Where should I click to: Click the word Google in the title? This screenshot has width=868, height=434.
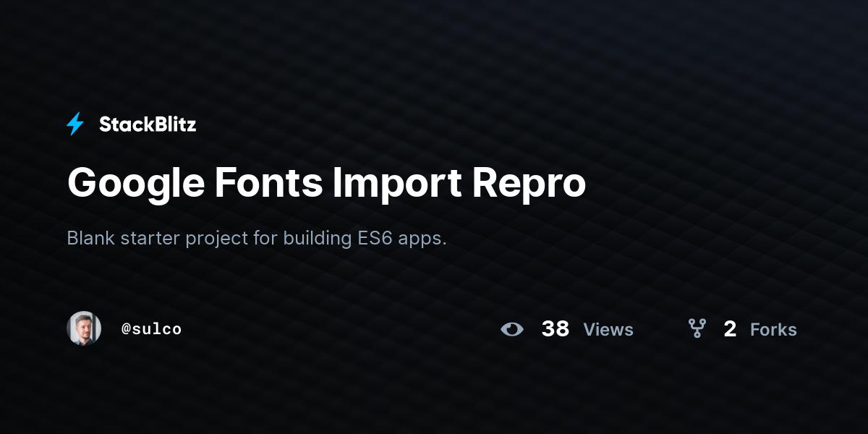[x=136, y=184]
